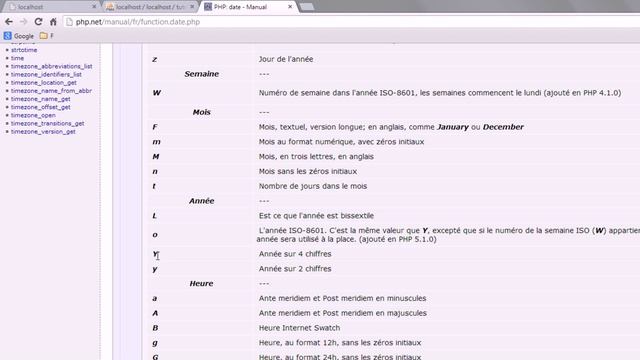The width and height of the screenshot is (640, 360).
Task: Click 'Mois au format numérique' description
Action: point(341,142)
